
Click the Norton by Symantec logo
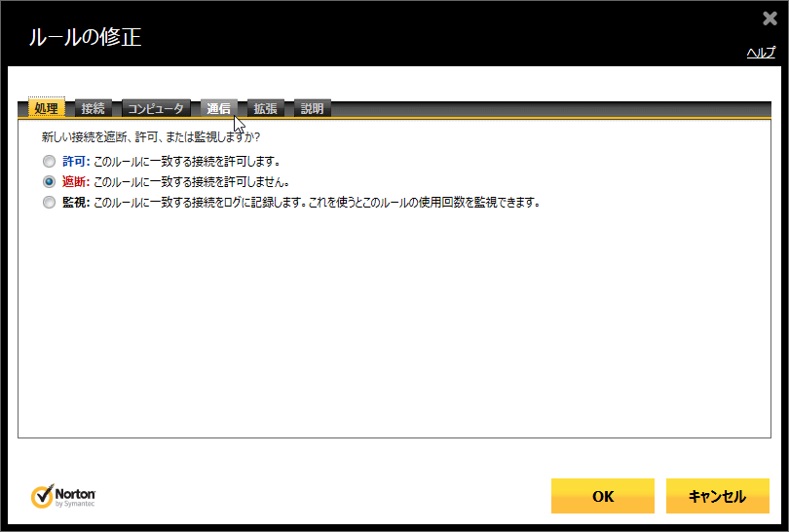(x=63, y=496)
